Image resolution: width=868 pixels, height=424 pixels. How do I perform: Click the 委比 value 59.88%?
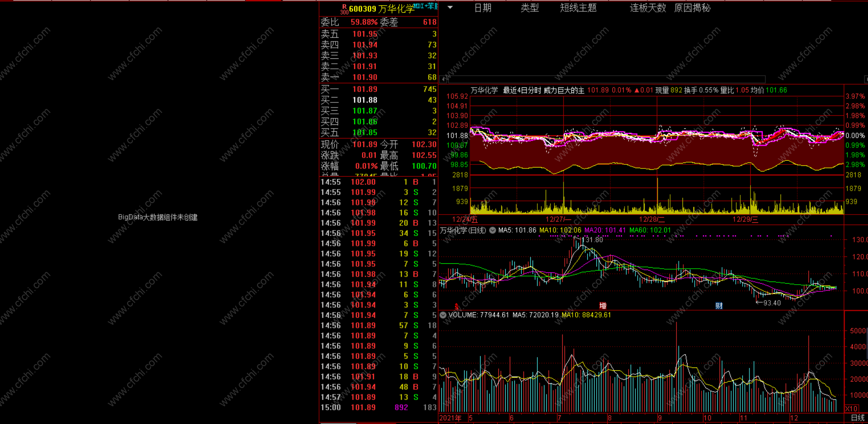(364, 22)
